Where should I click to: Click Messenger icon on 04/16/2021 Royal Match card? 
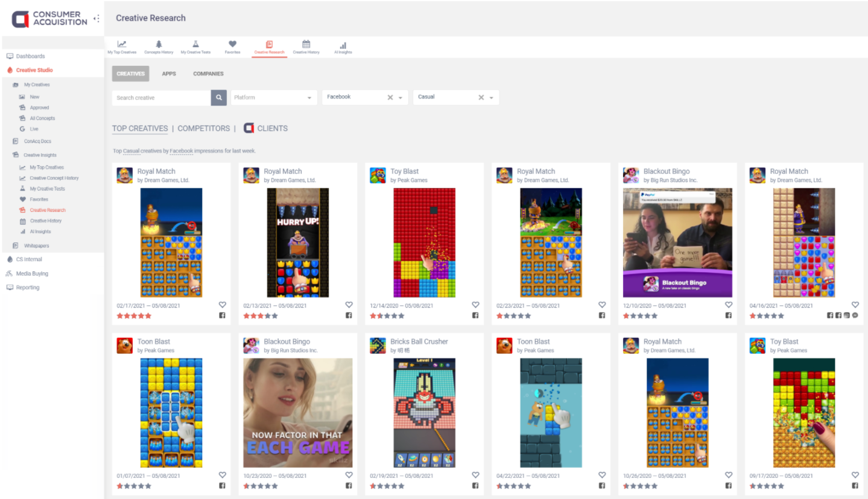tap(855, 316)
